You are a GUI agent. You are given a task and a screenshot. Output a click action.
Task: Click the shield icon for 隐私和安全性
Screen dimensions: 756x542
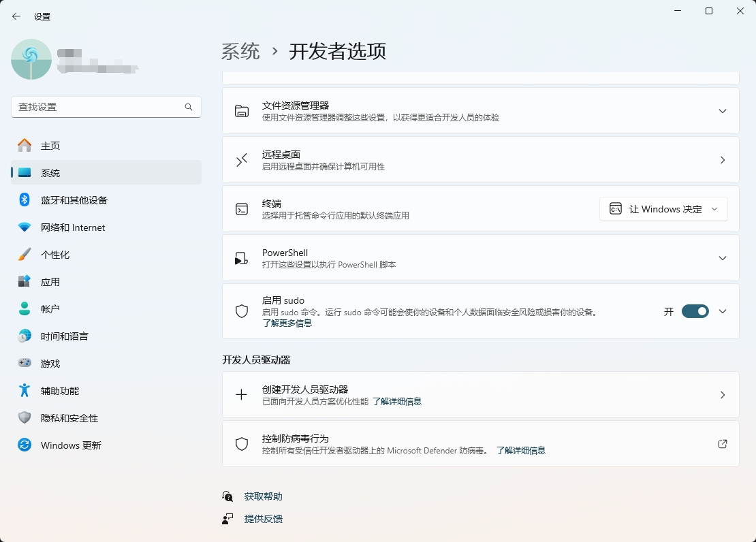pos(25,417)
